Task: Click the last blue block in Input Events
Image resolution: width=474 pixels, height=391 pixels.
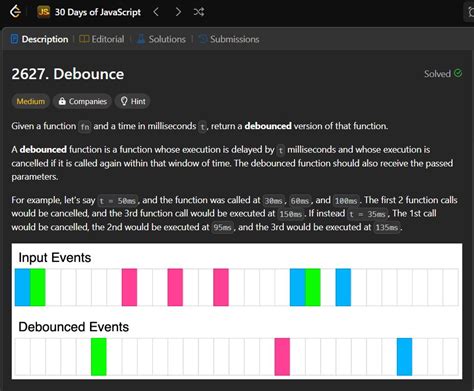Action: (x=343, y=287)
